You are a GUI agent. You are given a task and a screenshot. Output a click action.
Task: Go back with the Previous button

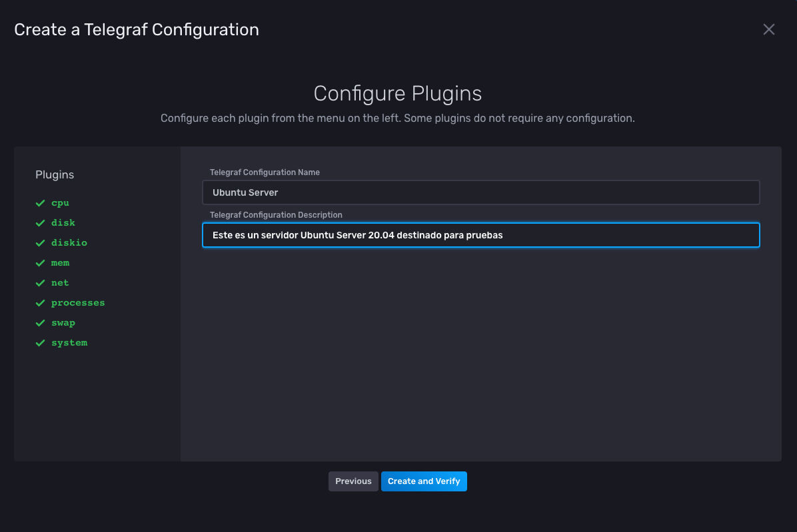click(353, 481)
